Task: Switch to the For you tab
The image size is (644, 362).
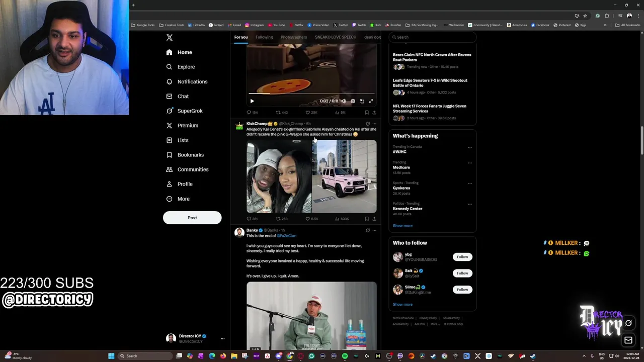Action: (241, 37)
